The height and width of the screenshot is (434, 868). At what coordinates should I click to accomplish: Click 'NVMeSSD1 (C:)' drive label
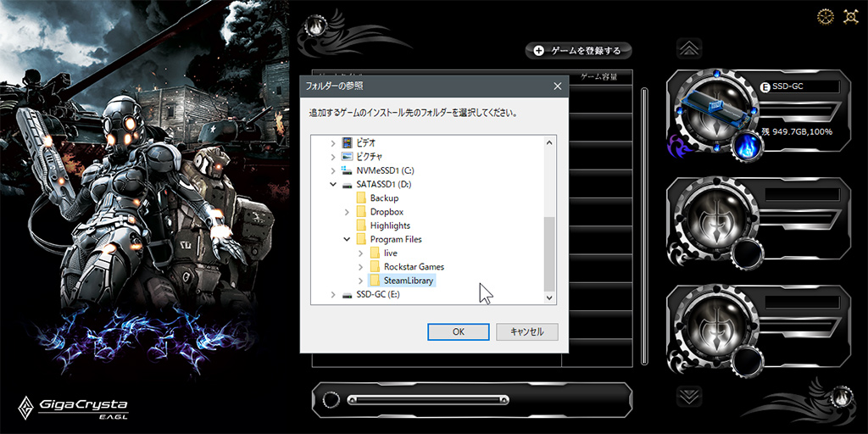point(386,170)
